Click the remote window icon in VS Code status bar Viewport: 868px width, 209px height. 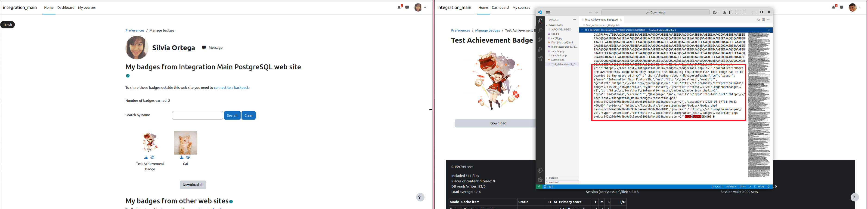(539, 186)
